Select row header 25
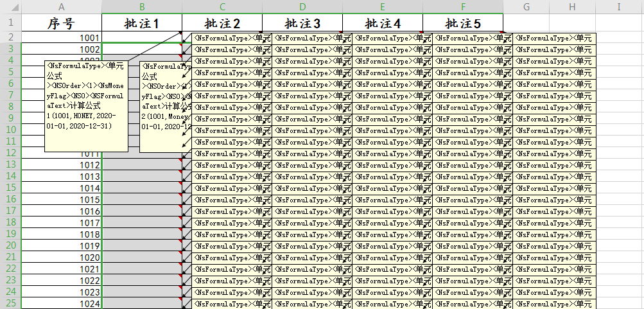The image size is (644, 309). click(11, 303)
